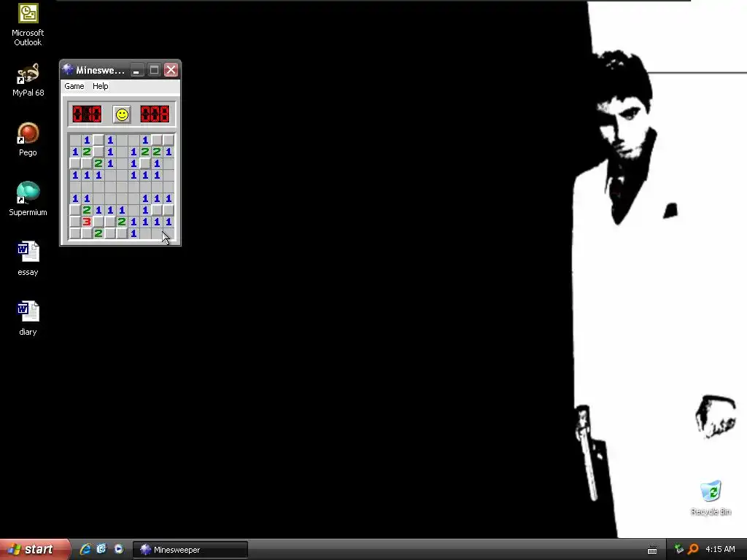Screen dimensions: 747x560
Task: Close the Minesweeper window
Action: (171, 70)
